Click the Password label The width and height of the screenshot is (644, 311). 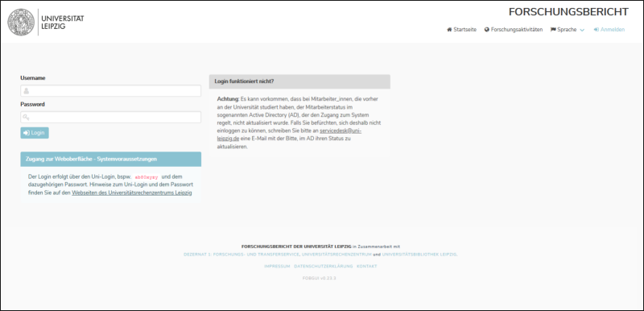coord(32,105)
